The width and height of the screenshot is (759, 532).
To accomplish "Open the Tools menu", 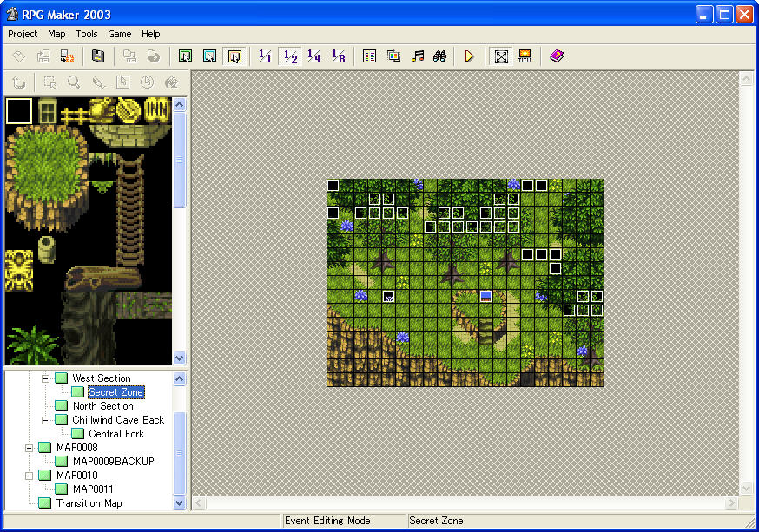I will click(87, 34).
